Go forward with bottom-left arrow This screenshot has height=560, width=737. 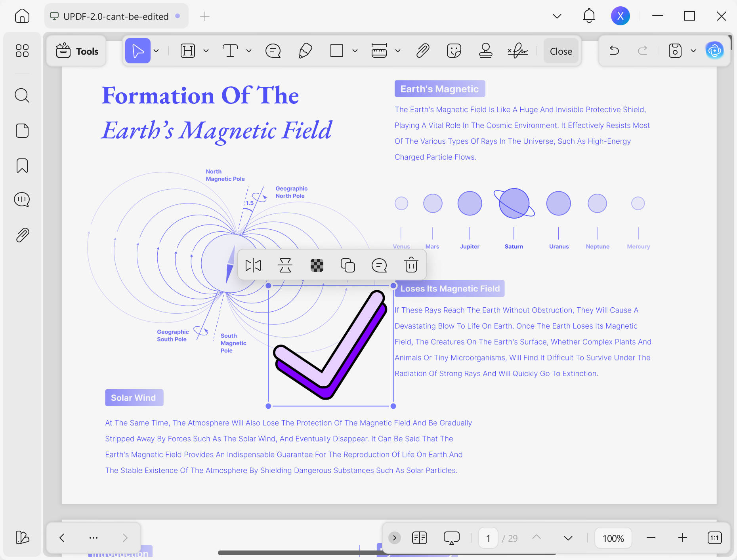[x=125, y=537]
